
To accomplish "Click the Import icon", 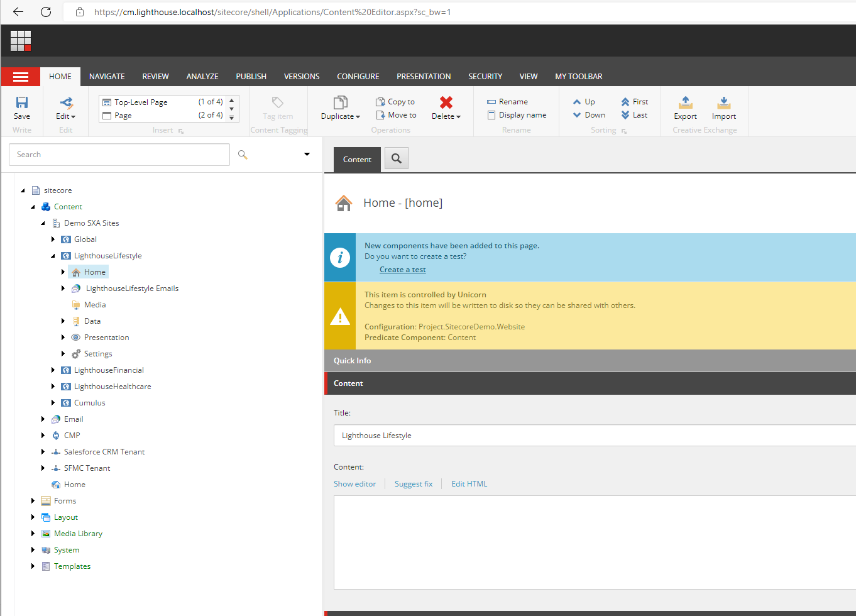I will click(724, 102).
